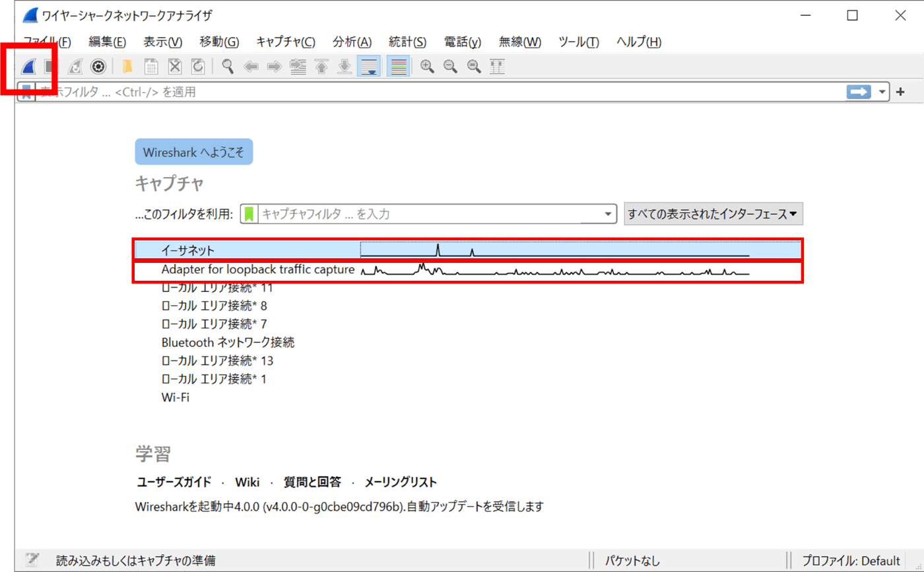Viewport: 924px width, 572px height.
Task: Jump to first packet icon
Action: 321,66
